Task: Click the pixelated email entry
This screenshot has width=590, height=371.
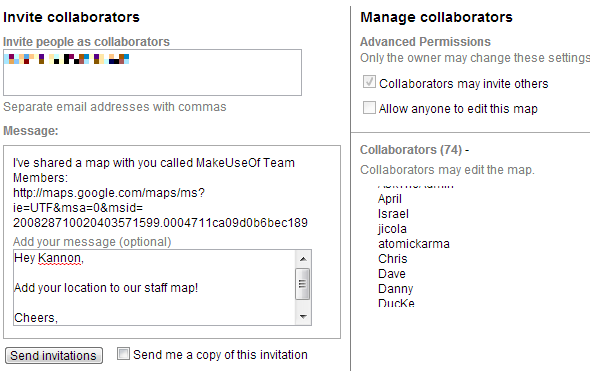Action: coord(67,59)
